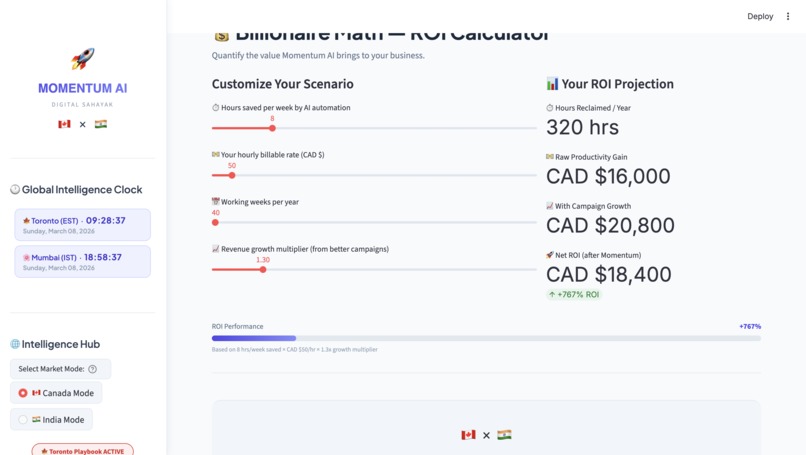Click the working weeks per year slider handle
806x455 pixels.
[x=215, y=222]
